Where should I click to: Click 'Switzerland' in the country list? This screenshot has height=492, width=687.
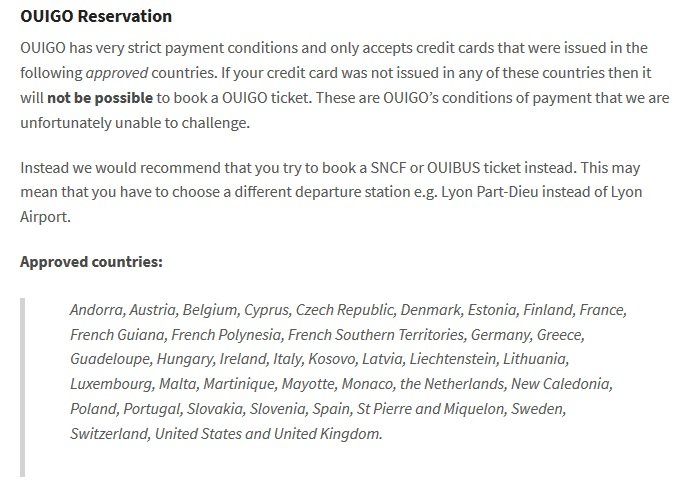[x=110, y=434]
